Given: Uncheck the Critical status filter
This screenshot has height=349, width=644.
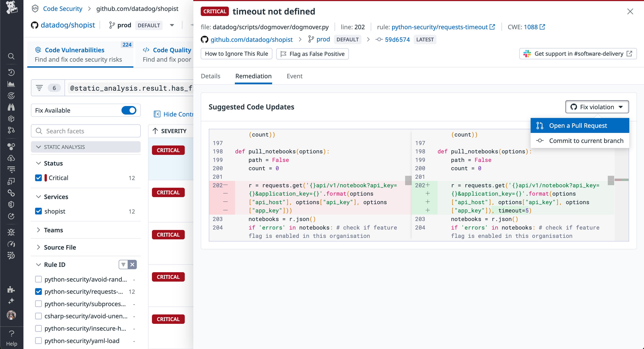Looking at the screenshot, I should 38,178.
